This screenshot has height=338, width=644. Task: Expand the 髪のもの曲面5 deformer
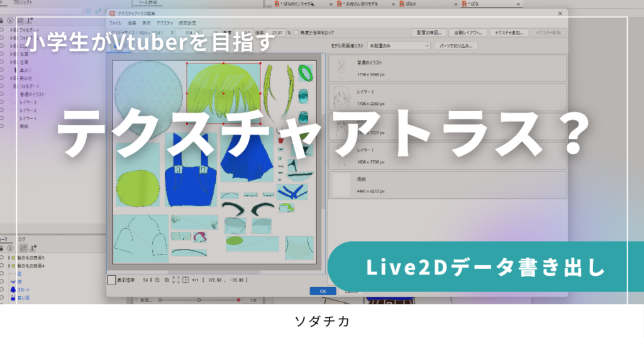coord(9,258)
